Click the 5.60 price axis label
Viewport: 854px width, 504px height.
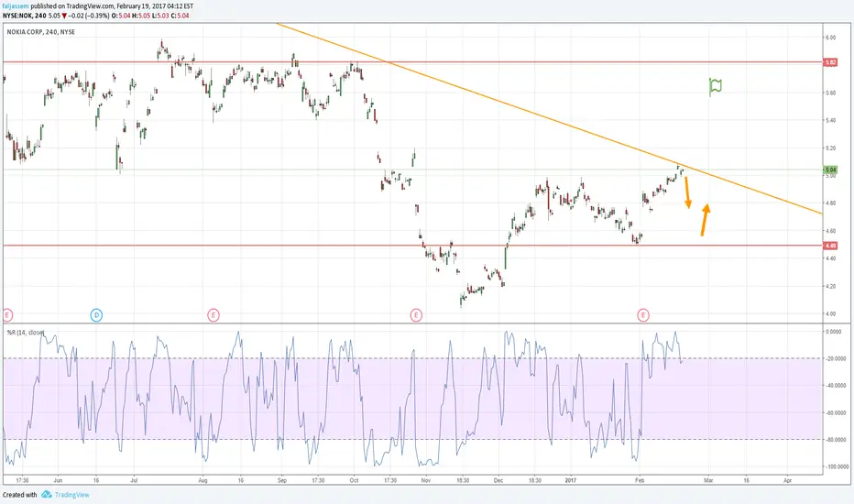click(x=830, y=93)
